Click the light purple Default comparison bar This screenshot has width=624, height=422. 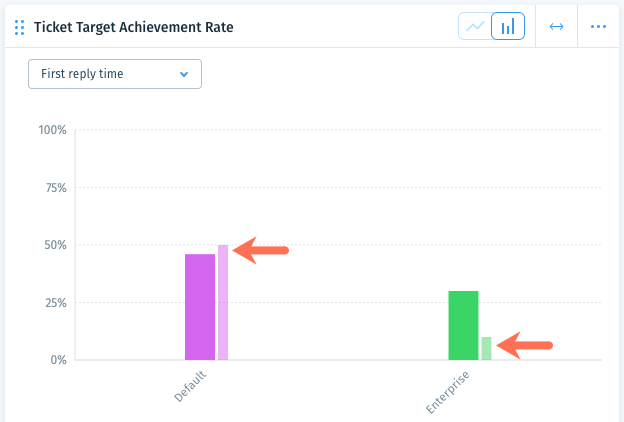coord(223,303)
